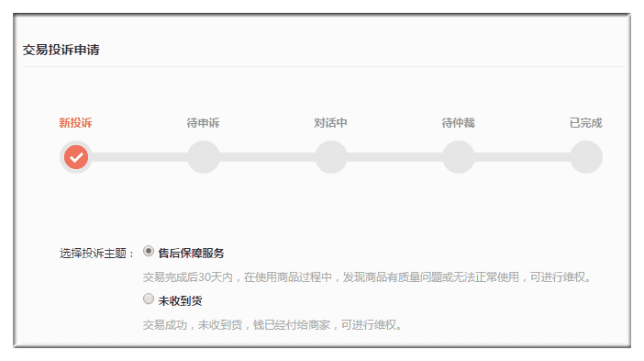Click the 待申诉 step label

tap(204, 122)
